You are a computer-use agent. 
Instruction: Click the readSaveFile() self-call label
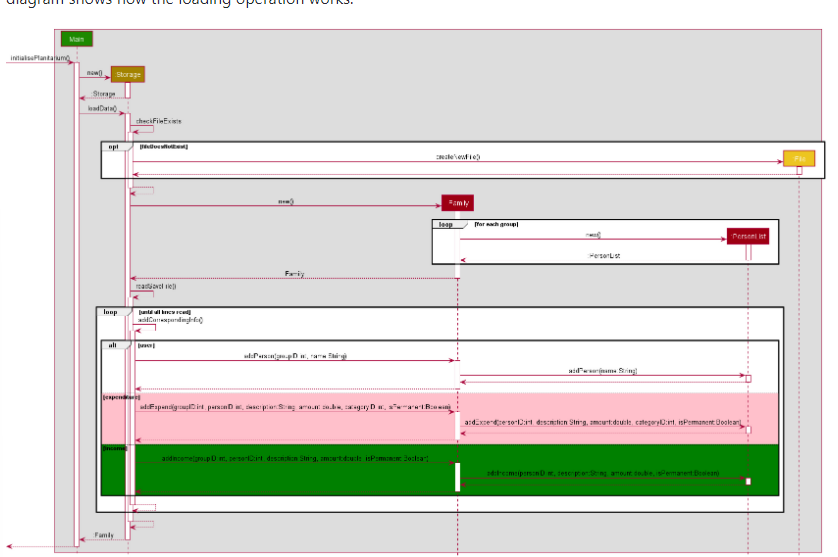(156, 287)
